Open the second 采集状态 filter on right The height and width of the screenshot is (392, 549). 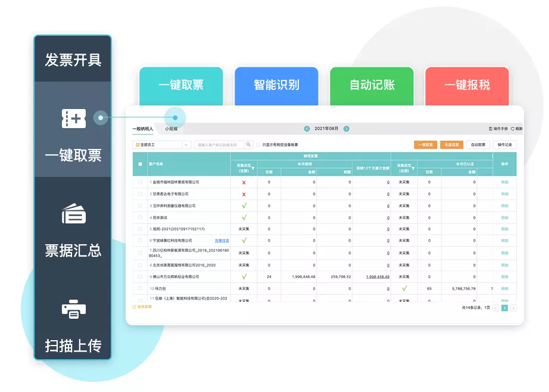413,168
